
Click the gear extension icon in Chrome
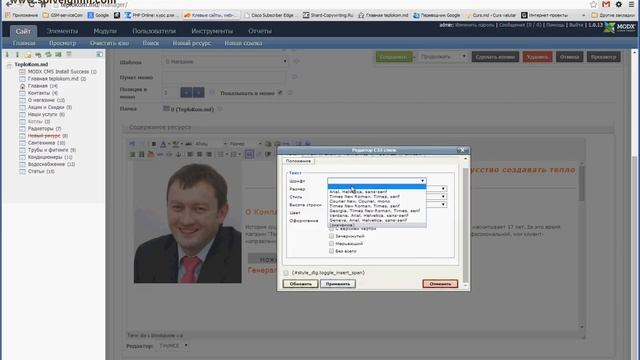coord(619,4)
